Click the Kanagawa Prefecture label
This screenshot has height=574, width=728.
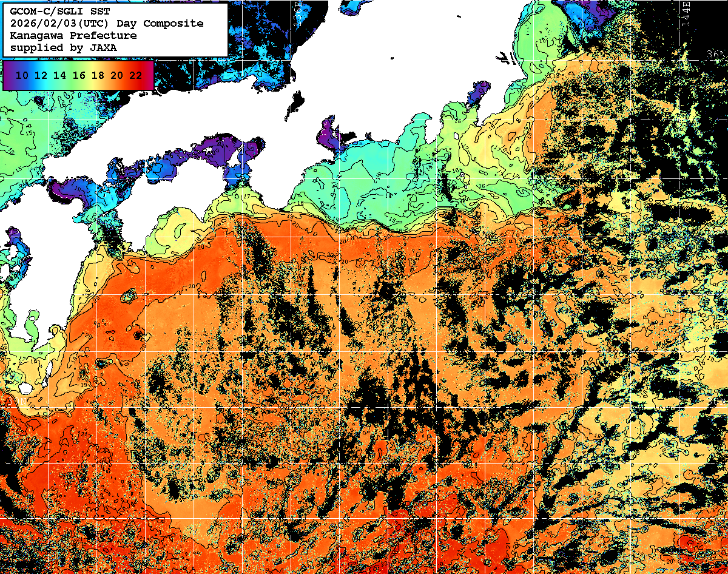click(x=73, y=36)
